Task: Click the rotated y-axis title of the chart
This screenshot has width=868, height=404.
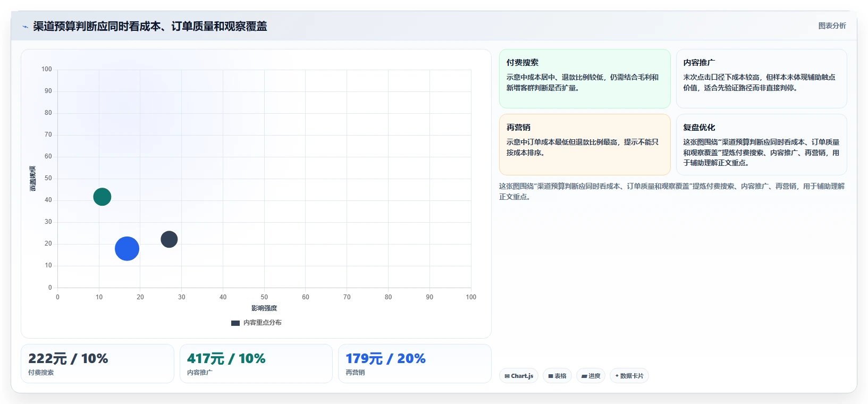Action: point(33,179)
